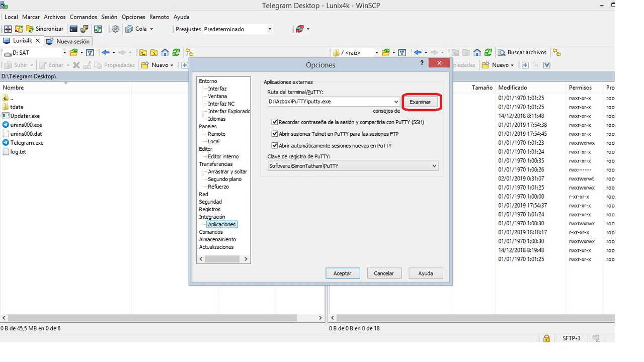Click Buscar archivos in remote toolbar
Viewport: 644px width, 362px height.
coord(522,52)
